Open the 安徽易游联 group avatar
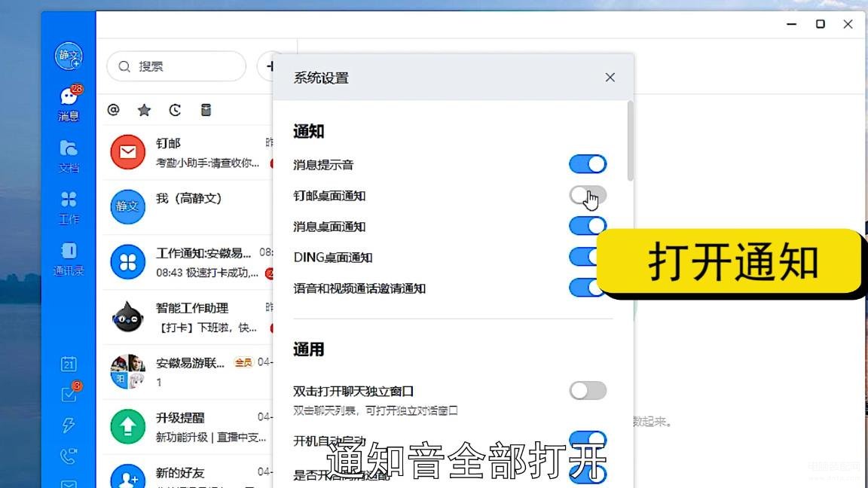 click(127, 372)
